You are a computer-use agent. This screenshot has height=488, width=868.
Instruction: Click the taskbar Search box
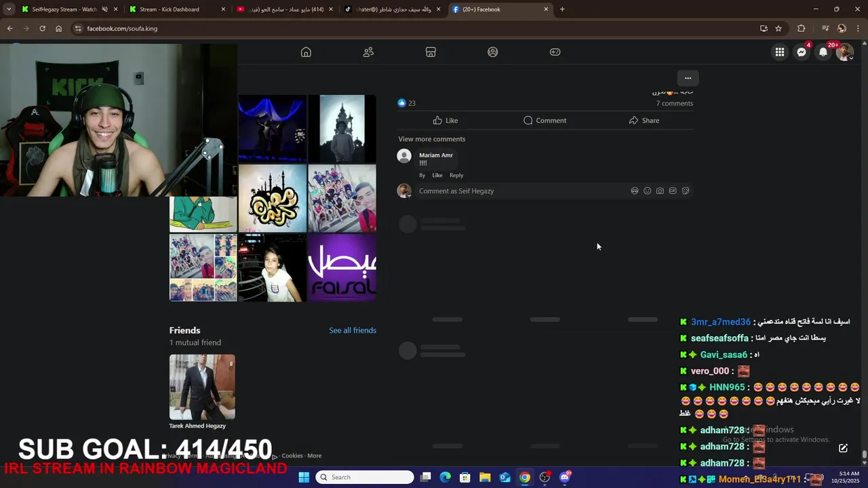point(366,477)
